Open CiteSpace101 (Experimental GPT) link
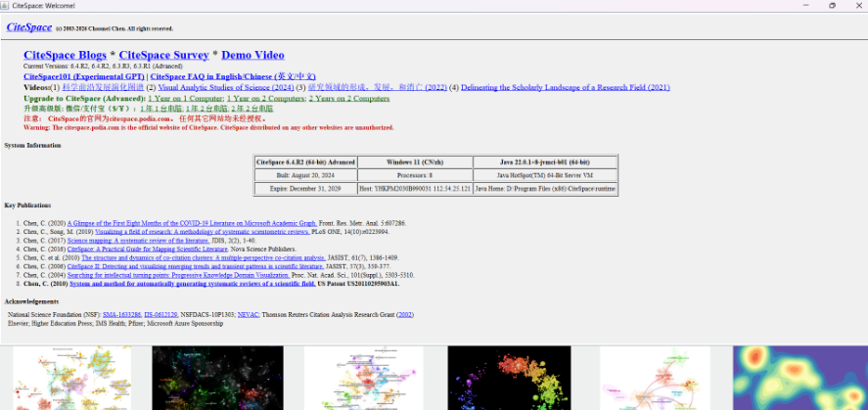 pyautogui.click(x=84, y=75)
